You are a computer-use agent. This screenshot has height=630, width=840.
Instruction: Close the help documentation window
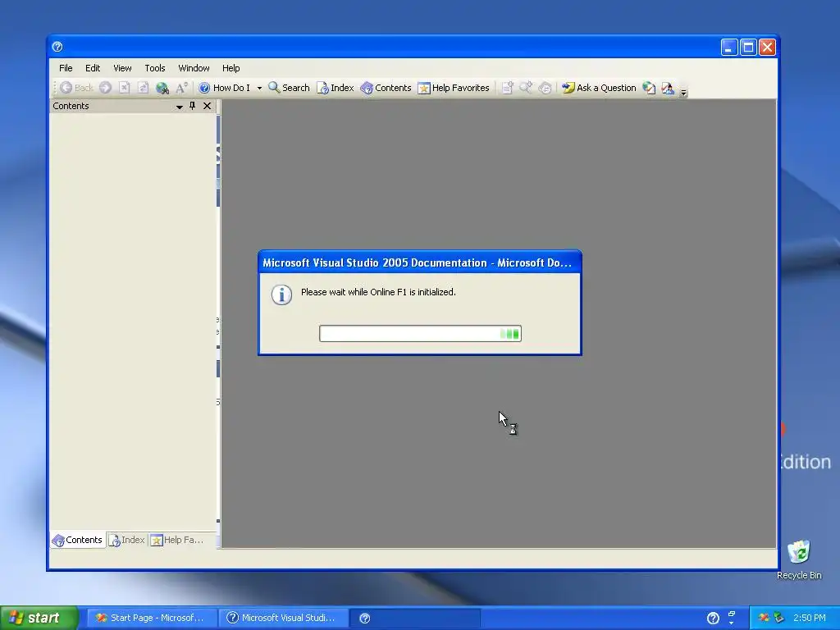click(767, 47)
